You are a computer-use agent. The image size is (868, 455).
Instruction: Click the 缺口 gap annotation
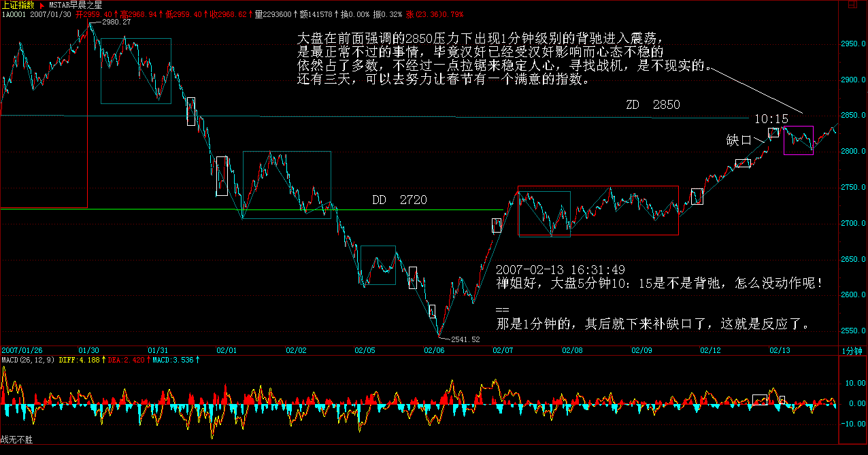(x=739, y=140)
